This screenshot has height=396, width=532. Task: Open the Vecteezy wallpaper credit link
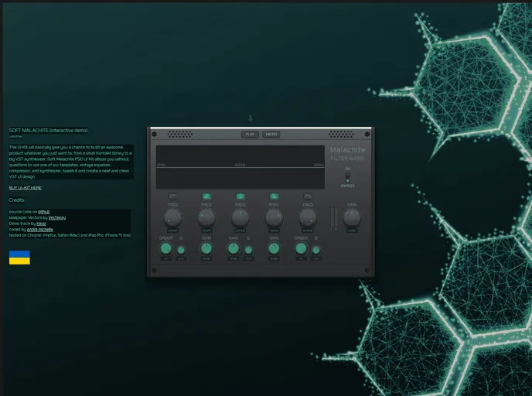click(x=57, y=217)
